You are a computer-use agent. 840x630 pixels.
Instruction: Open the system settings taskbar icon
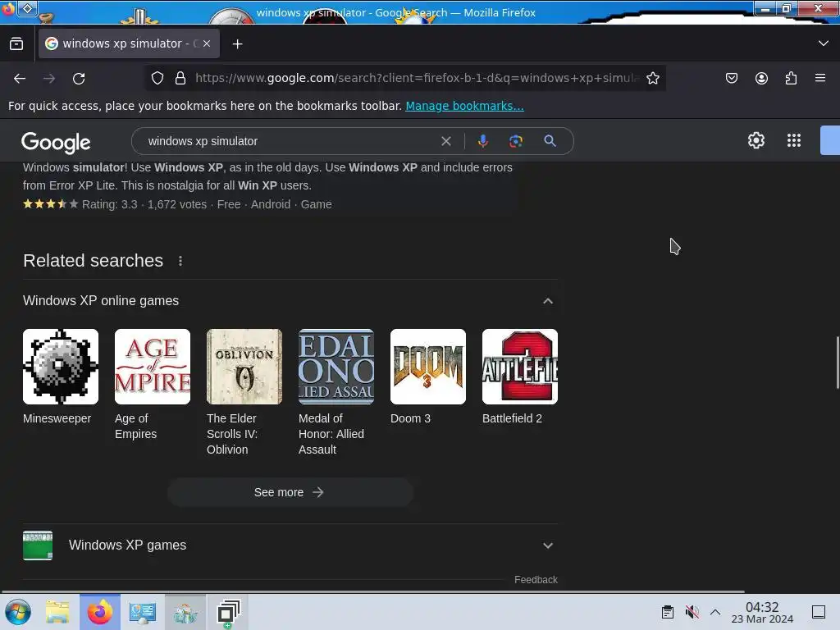(143, 612)
